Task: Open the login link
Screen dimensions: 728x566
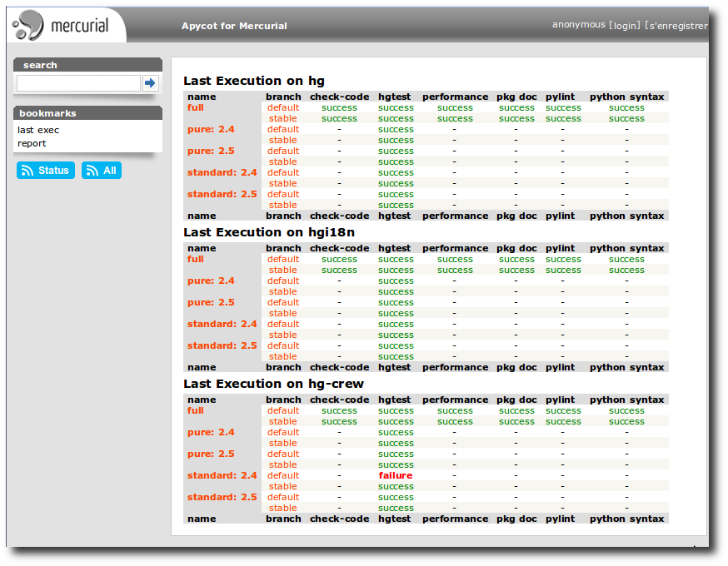Action: pyautogui.click(x=625, y=25)
